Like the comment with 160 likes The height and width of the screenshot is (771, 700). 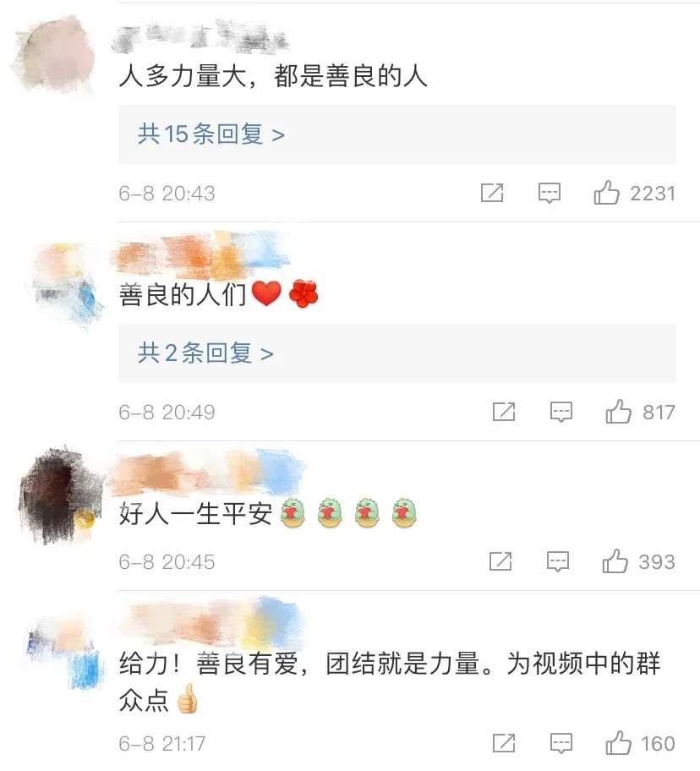pos(618,742)
